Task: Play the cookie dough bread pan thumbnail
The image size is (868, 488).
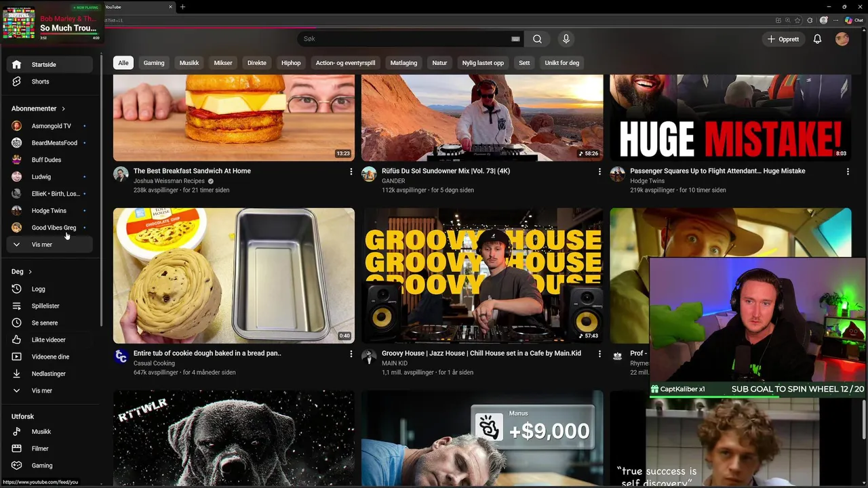Action: click(x=234, y=275)
